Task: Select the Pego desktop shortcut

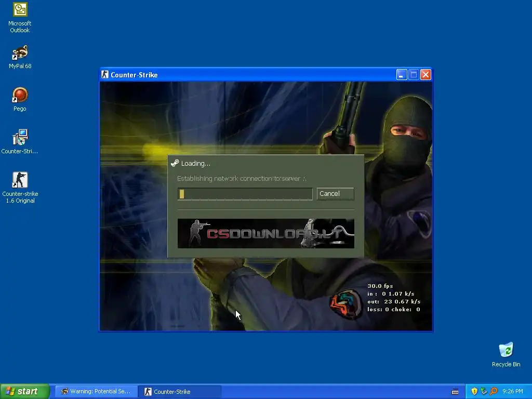Action: click(20, 99)
